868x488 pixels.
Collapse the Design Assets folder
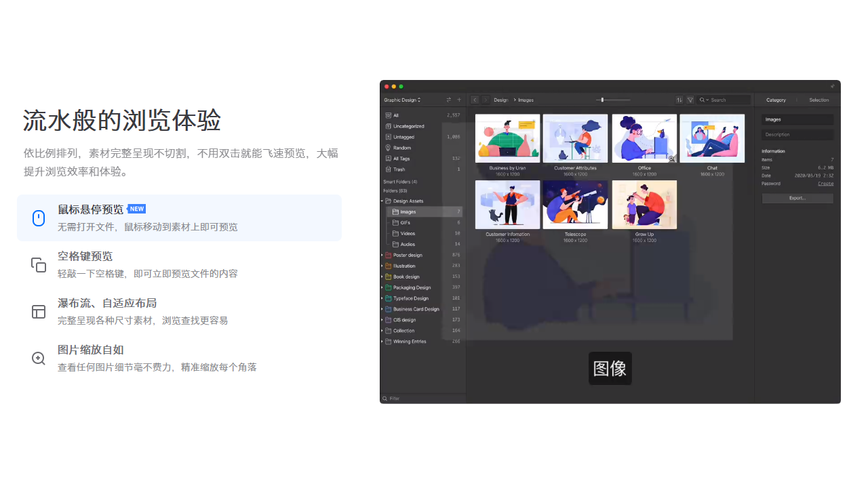pos(381,201)
